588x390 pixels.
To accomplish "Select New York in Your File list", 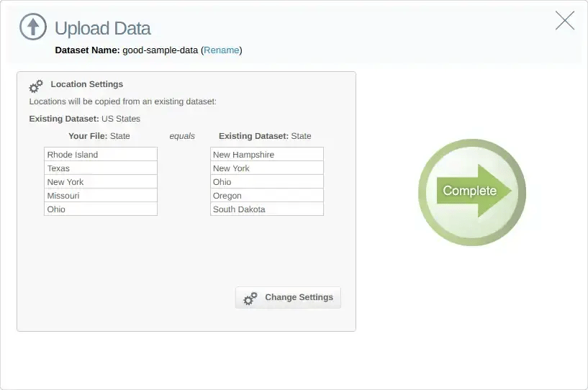I will click(101, 182).
